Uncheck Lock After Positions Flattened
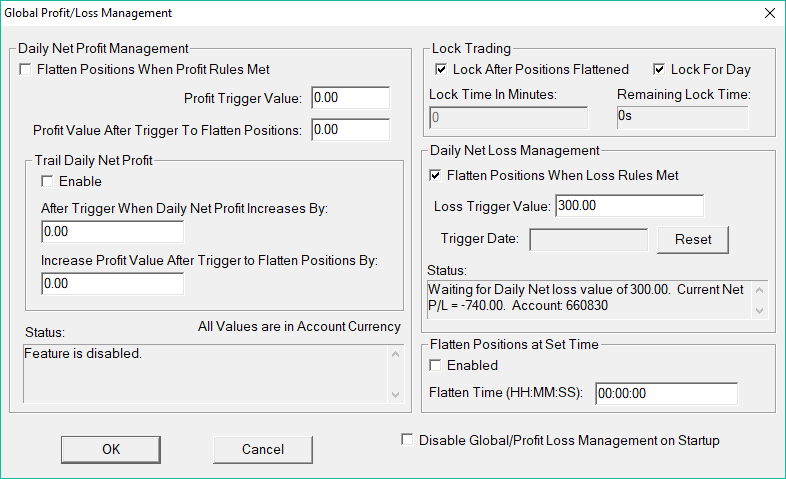Screen dimensions: 786x479 click(441, 70)
